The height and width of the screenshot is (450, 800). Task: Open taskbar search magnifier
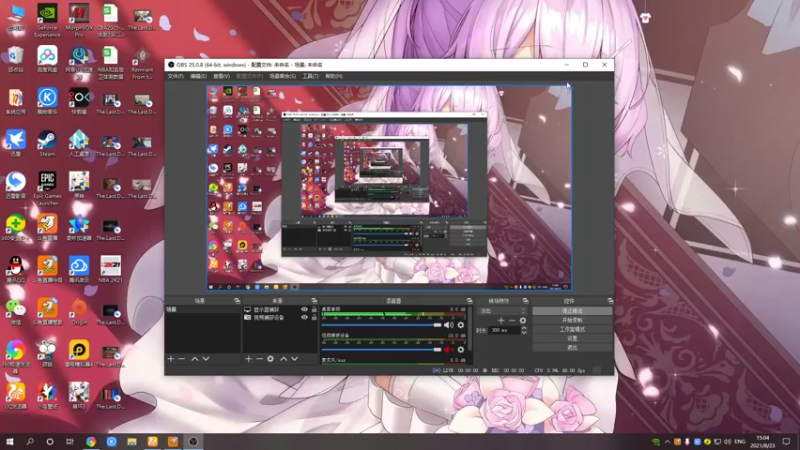click(30, 442)
